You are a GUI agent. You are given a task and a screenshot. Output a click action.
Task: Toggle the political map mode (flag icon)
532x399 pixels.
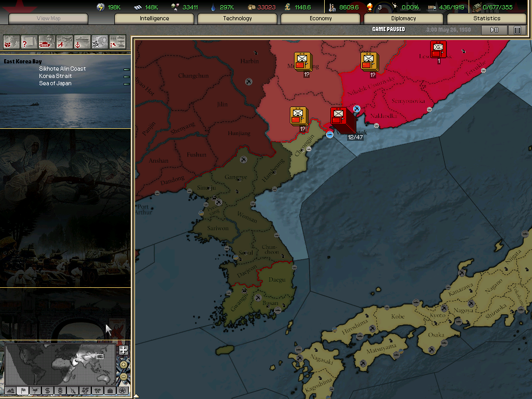pyautogui.click(x=22, y=390)
